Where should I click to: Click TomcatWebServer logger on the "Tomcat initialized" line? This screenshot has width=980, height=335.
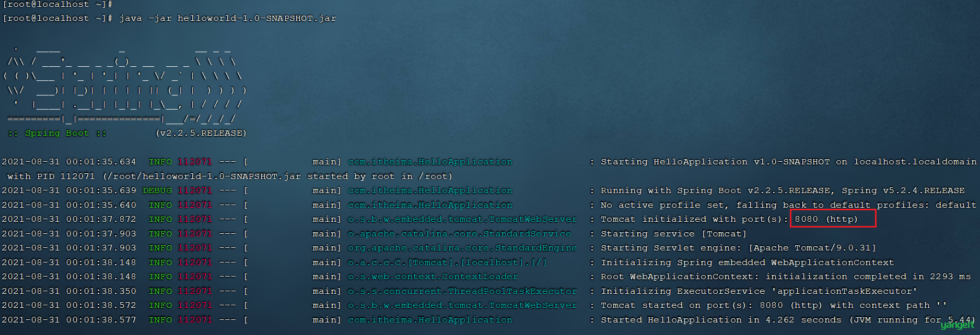(462, 219)
